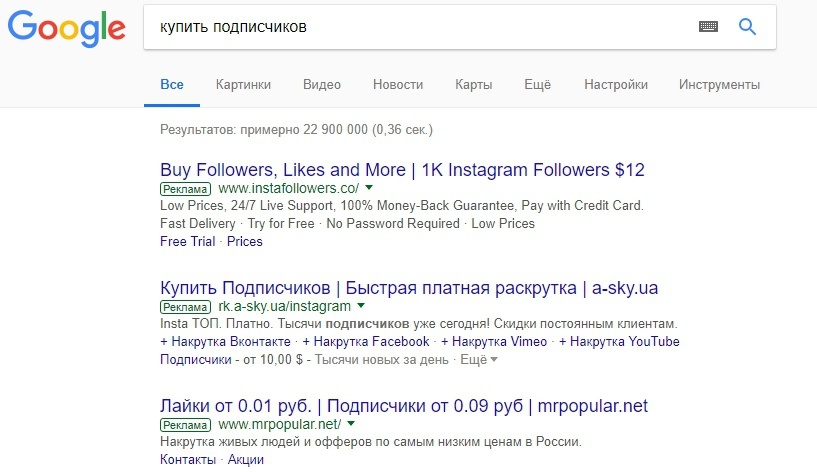This screenshot has width=817, height=472.
Task: Open the Карты tab
Action: 474,84
